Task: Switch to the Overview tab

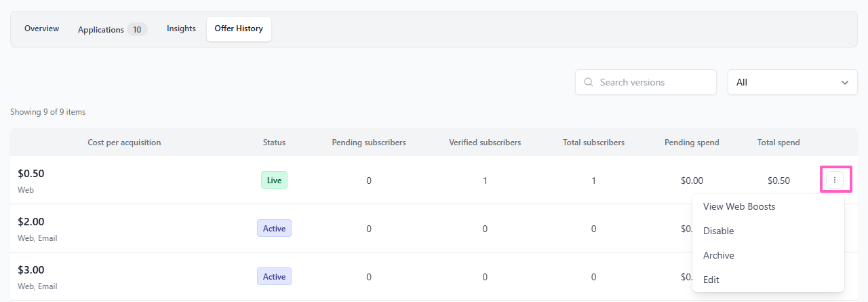Action: (41, 29)
